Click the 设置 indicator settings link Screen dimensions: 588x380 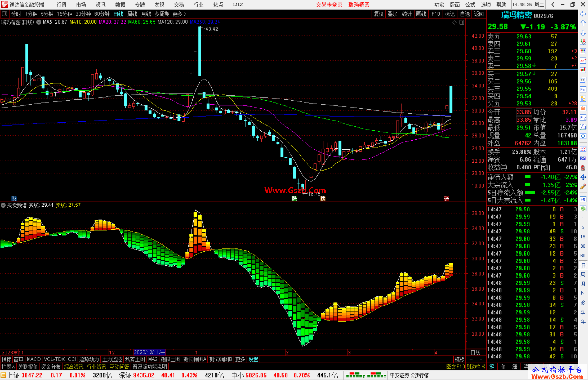point(253,359)
